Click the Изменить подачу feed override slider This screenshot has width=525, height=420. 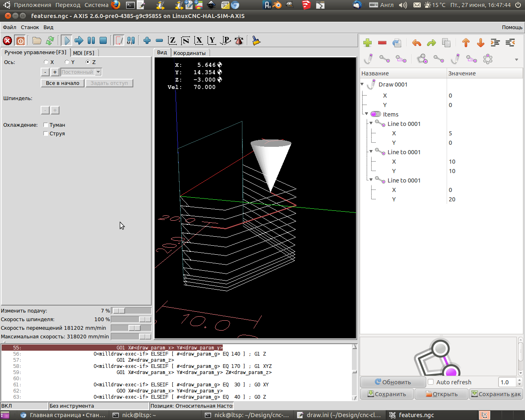pyautogui.click(x=131, y=311)
